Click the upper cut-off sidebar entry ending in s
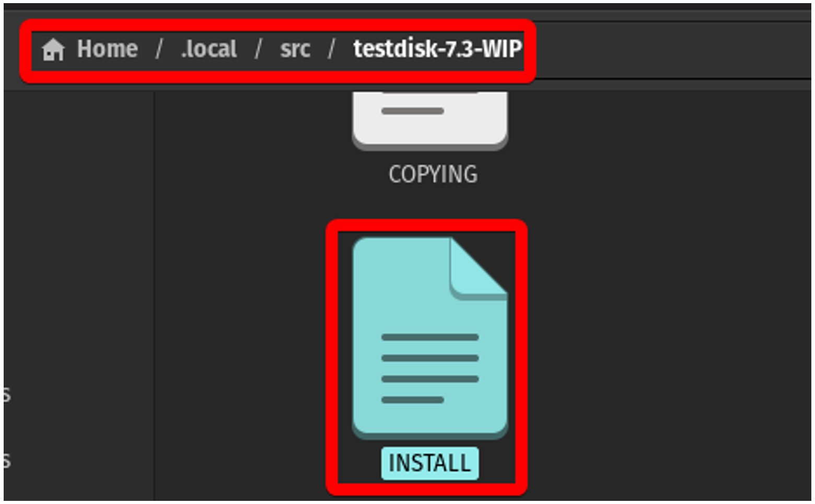This screenshot has height=504, width=815. tap(6, 395)
